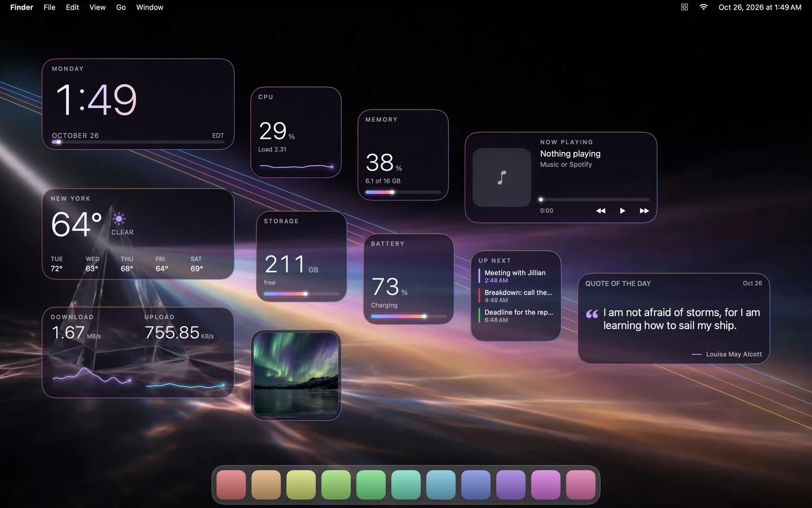Open the pink dock app at the end
This screenshot has width=812, height=508.
click(581, 485)
